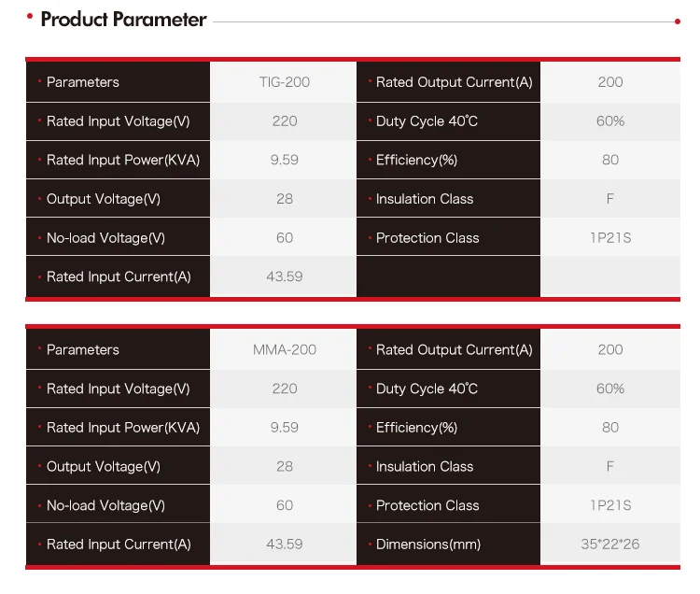
Task: Click Efficiency(%) label in the TIG-200 table
Action: [x=416, y=160]
